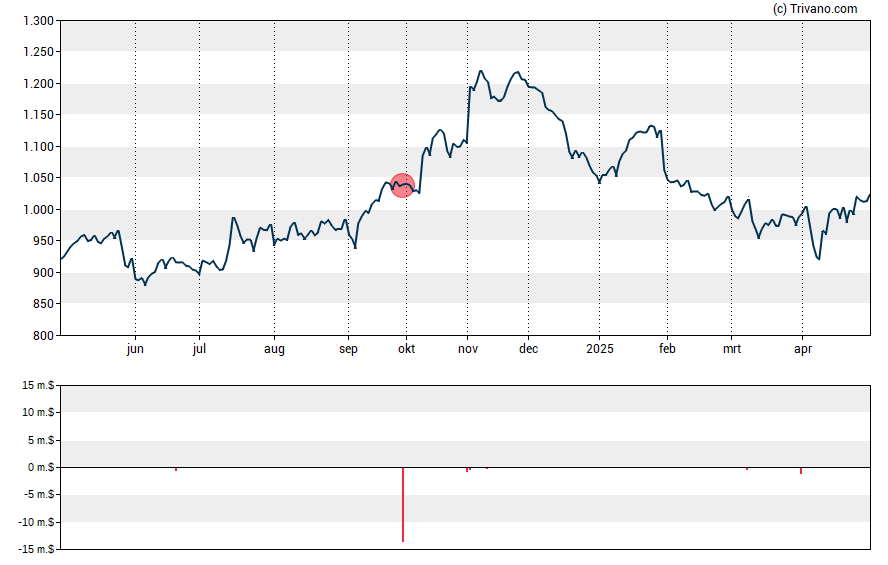Click the '15 m.$' volume axis label
The height and width of the screenshot is (565, 888).
click(x=38, y=386)
